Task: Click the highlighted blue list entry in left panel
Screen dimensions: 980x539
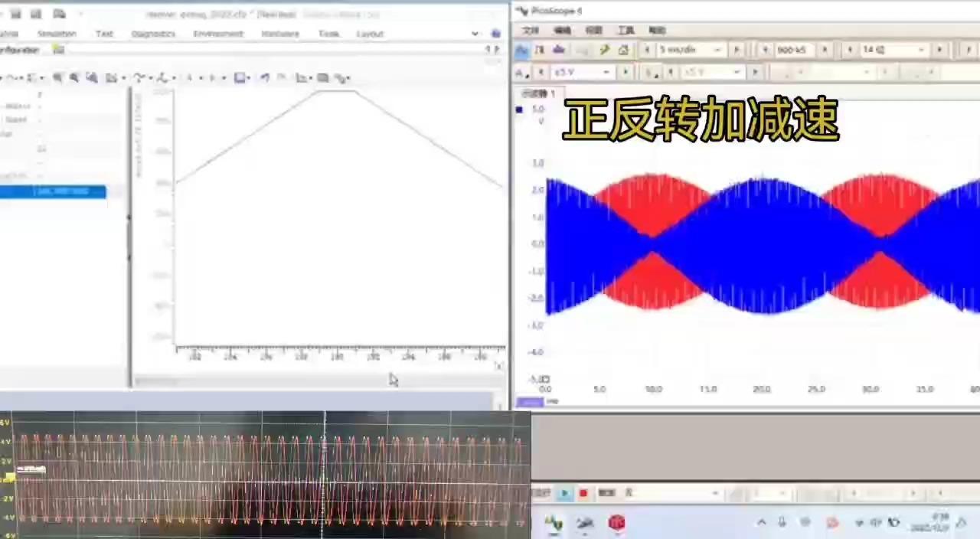Action: click(x=53, y=191)
